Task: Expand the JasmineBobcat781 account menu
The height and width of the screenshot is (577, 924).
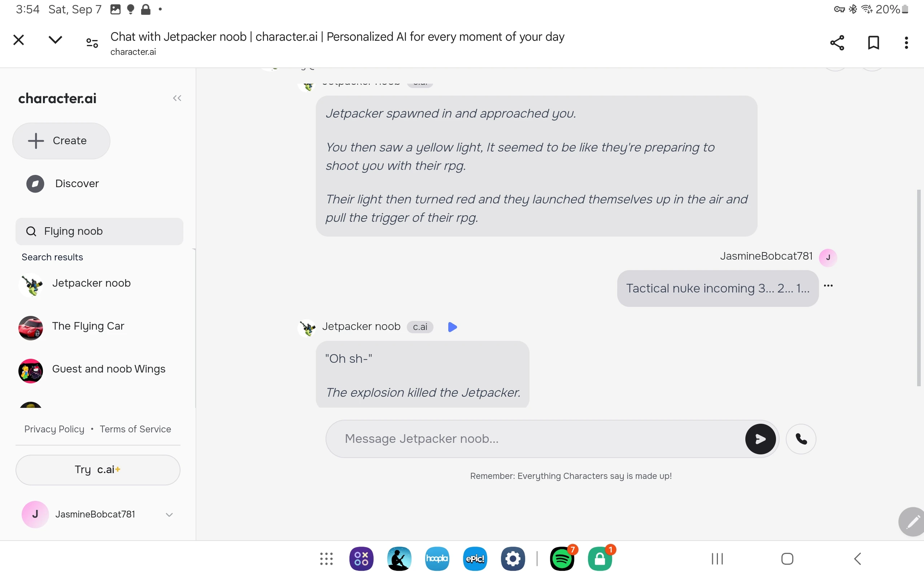Action: point(169,514)
